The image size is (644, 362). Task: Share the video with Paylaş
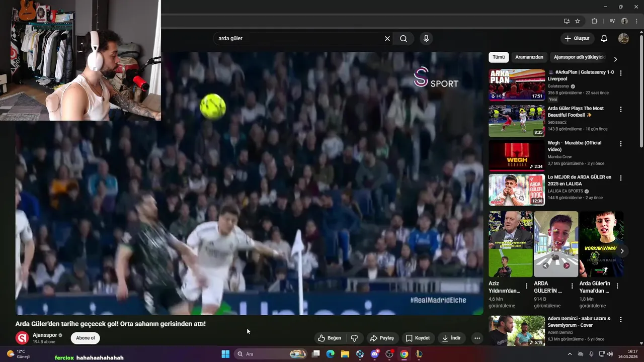click(382, 338)
